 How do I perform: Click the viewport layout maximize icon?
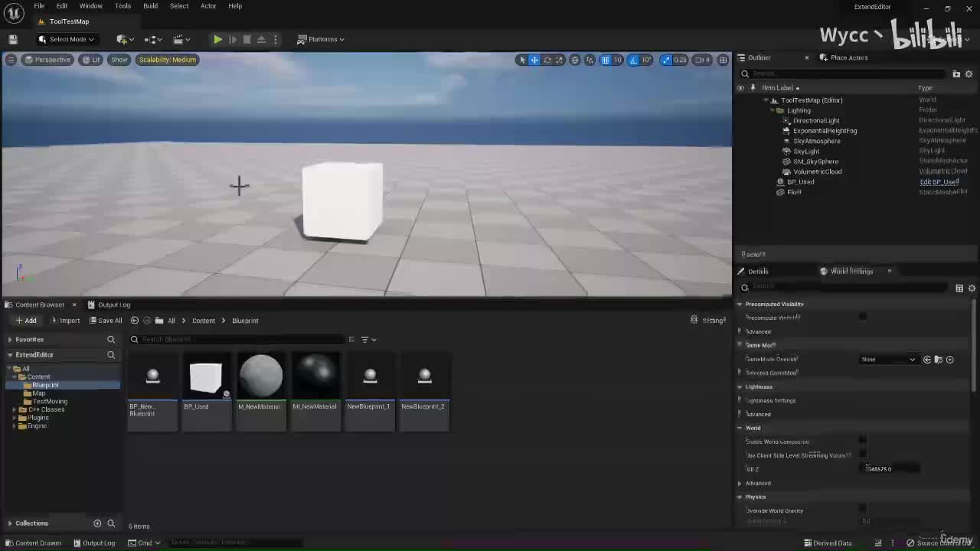click(723, 60)
